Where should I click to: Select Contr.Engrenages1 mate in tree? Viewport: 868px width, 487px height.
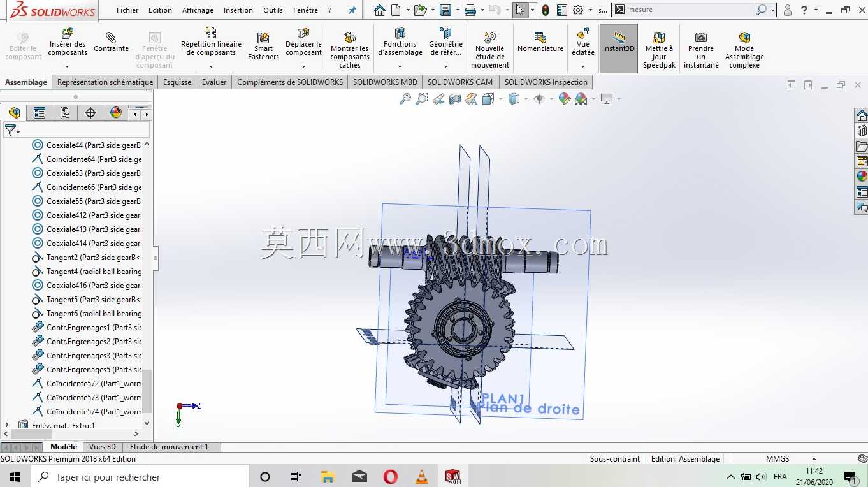87,328
